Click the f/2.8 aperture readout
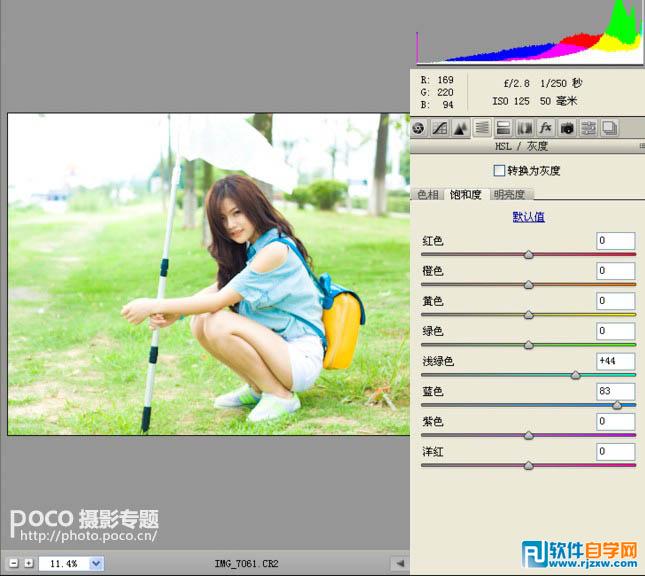The width and height of the screenshot is (645, 576). (x=517, y=84)
